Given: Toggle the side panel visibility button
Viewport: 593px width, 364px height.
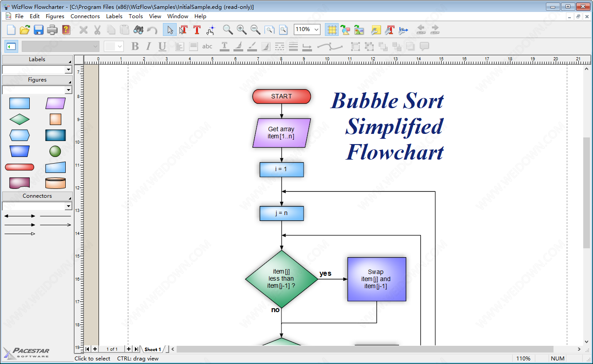Looking at the screenshot, I should click(x=11, y=46).
